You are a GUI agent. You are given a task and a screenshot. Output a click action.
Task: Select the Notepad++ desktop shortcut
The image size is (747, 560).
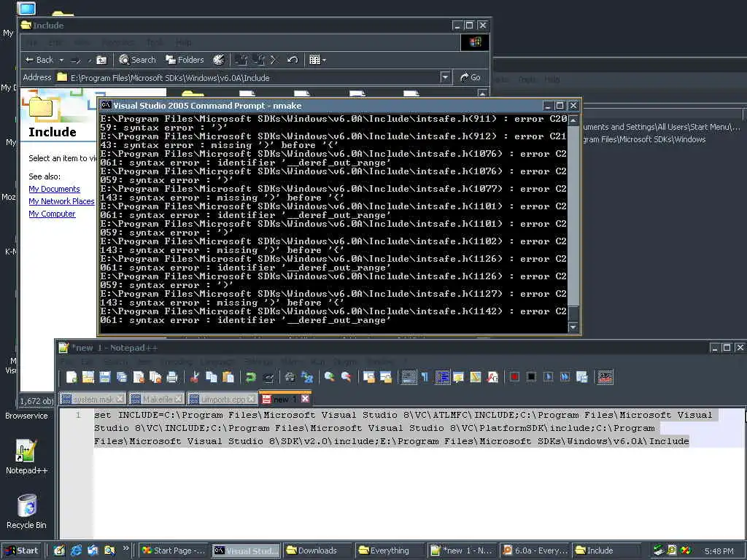(26, 456)
